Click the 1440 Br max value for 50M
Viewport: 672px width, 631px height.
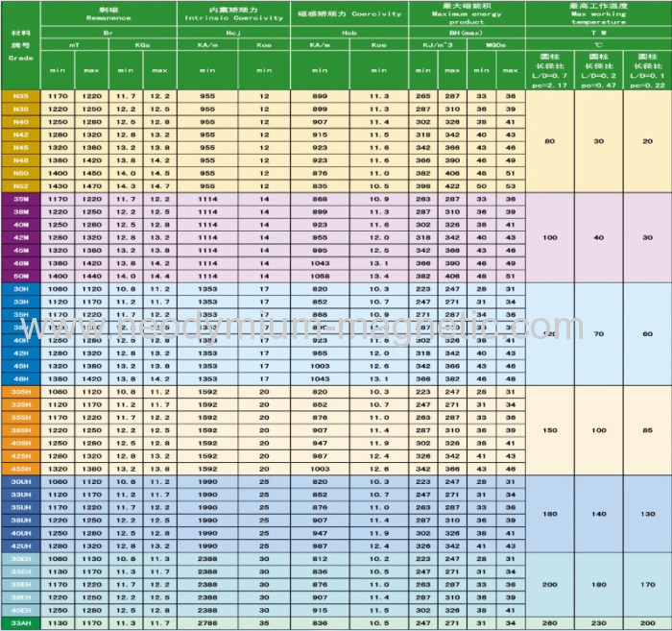[x=92, y=276]
